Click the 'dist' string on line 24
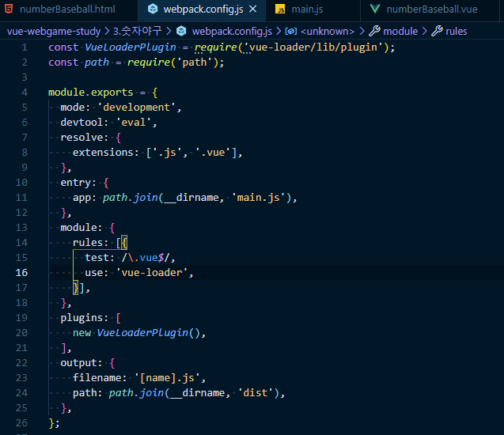This screenshot has height=435, width=504. (256, 393)
